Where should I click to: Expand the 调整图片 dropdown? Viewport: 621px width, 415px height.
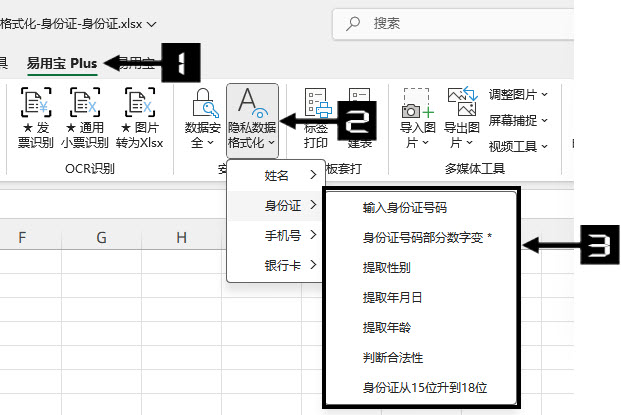point(518,94)
